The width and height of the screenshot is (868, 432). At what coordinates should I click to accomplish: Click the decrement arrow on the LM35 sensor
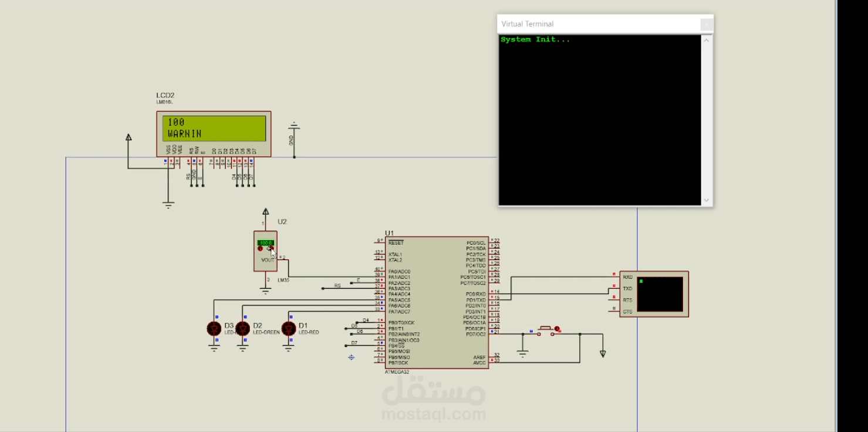pos(260,249)
